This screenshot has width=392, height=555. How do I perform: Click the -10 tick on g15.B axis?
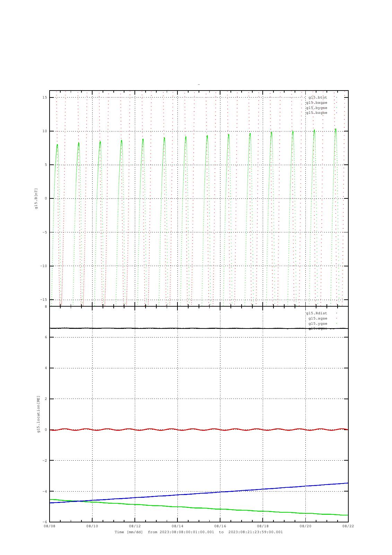click(44, 266)
